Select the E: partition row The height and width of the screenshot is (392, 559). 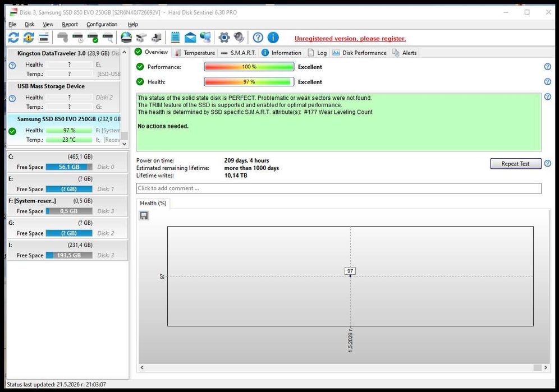tap(68, 184)
